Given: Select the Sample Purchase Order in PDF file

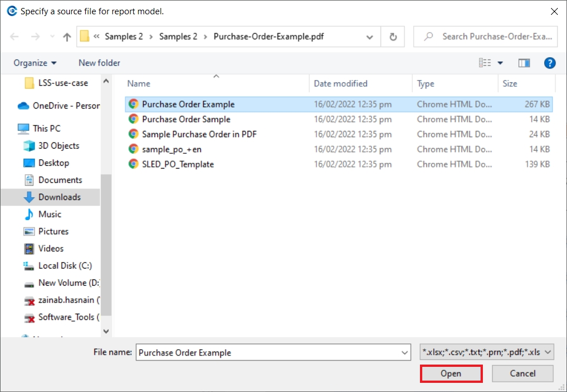Looking at the screenshot, I should point(199,134).
